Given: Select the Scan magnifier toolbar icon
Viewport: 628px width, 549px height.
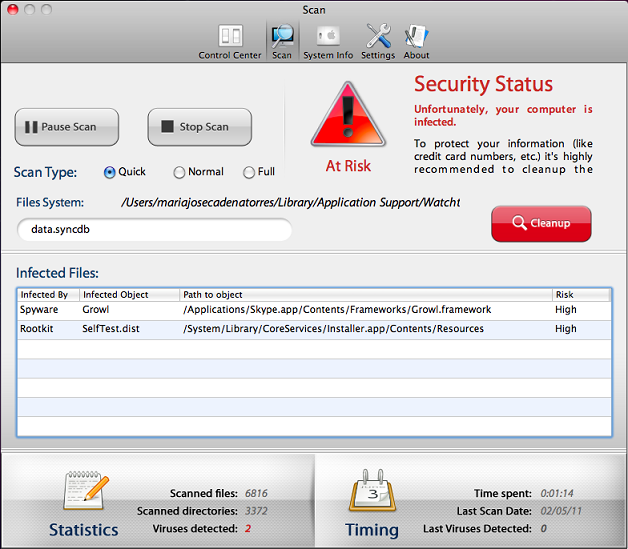Looking at the screenshot, I should click(282, 41).
